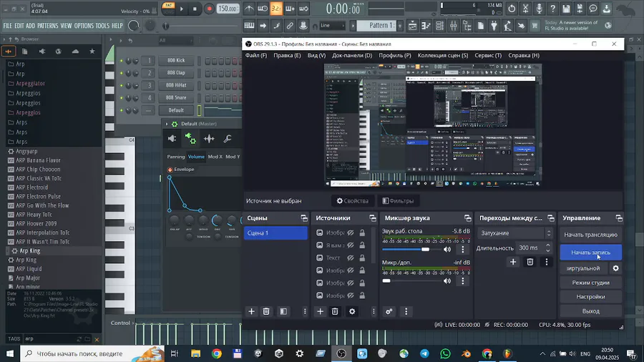The width and height of the screenshot is (644, 362).
Task: Toggle lock on the Текст source
Action: click(x=362, y=258)
